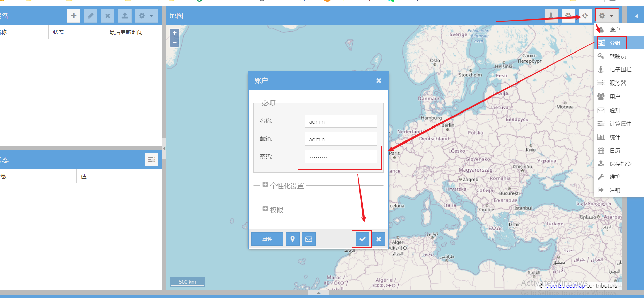
Task: Click the 密码 password field
Action: tap(340, 157)
